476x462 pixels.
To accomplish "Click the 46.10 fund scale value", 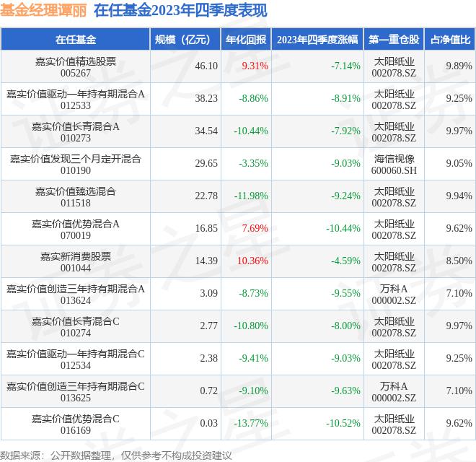I will click(x=206, y=66).
